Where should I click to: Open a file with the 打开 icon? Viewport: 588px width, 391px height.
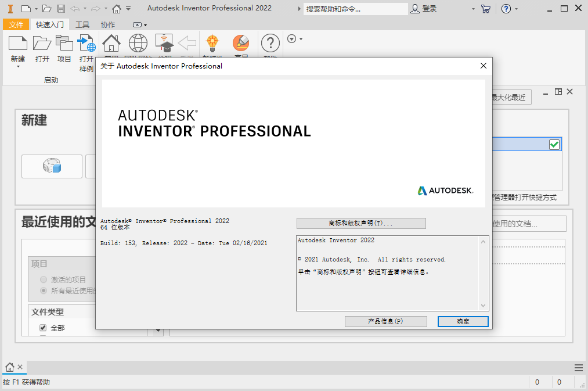tap(41, 43)
